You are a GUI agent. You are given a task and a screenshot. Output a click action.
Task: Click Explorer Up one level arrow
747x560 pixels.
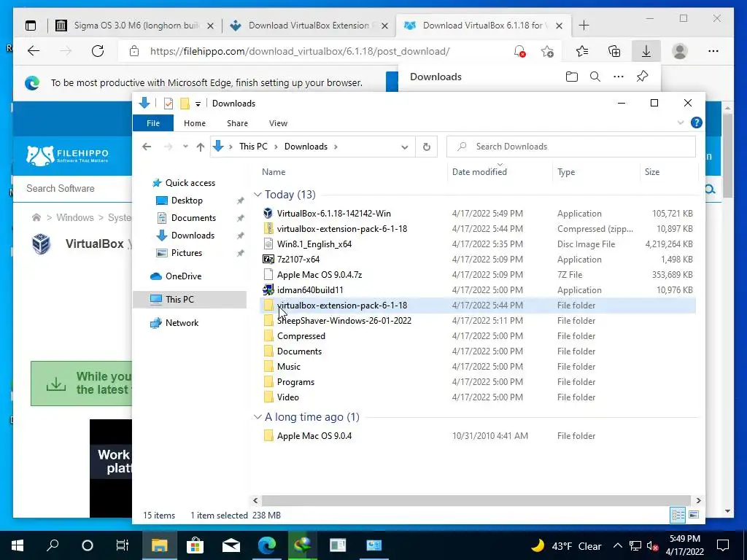[201, 147]
